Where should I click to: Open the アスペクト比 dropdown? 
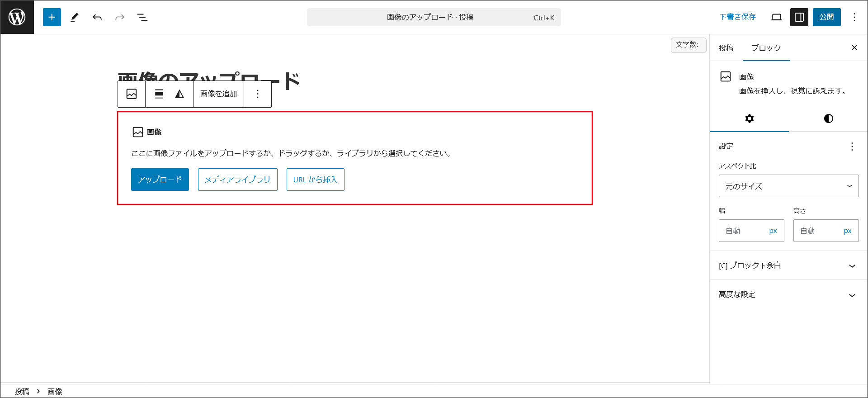pyautogui.click(x=788, y=186)
